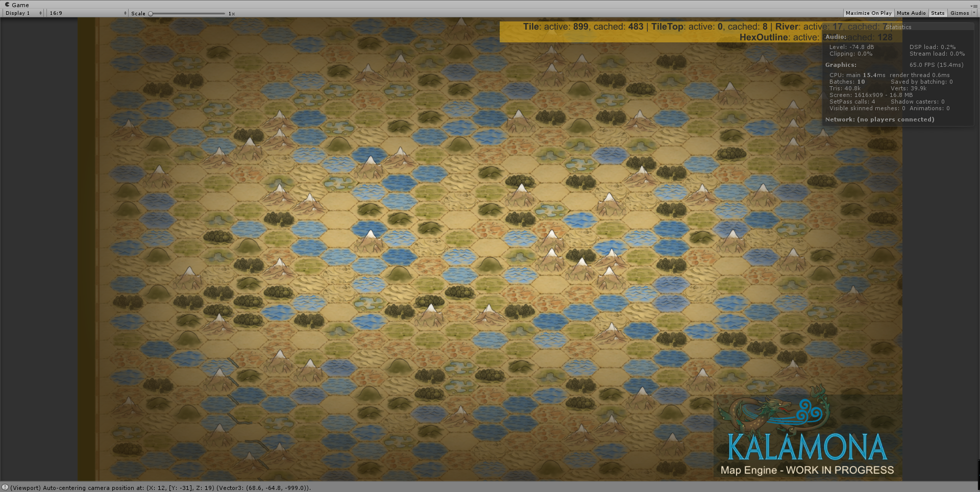
Task: Click the Gizmos button
Action: [x=959, y=13]
